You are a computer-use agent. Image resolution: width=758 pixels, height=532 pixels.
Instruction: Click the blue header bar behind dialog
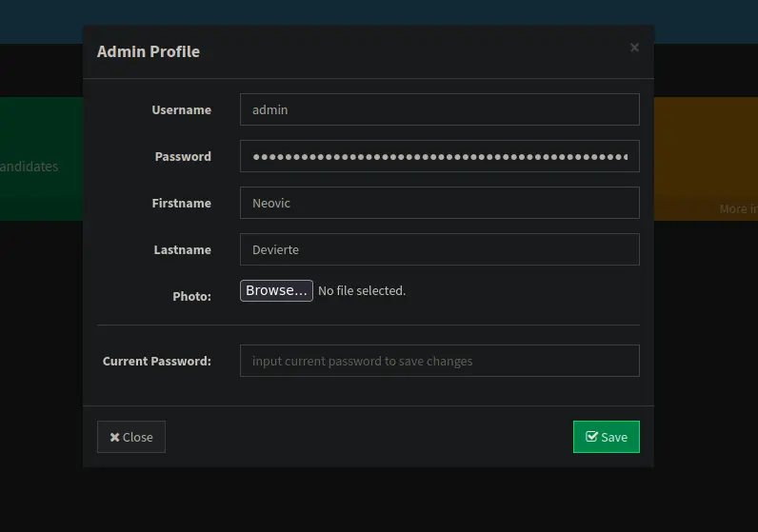tap(705, 21)
